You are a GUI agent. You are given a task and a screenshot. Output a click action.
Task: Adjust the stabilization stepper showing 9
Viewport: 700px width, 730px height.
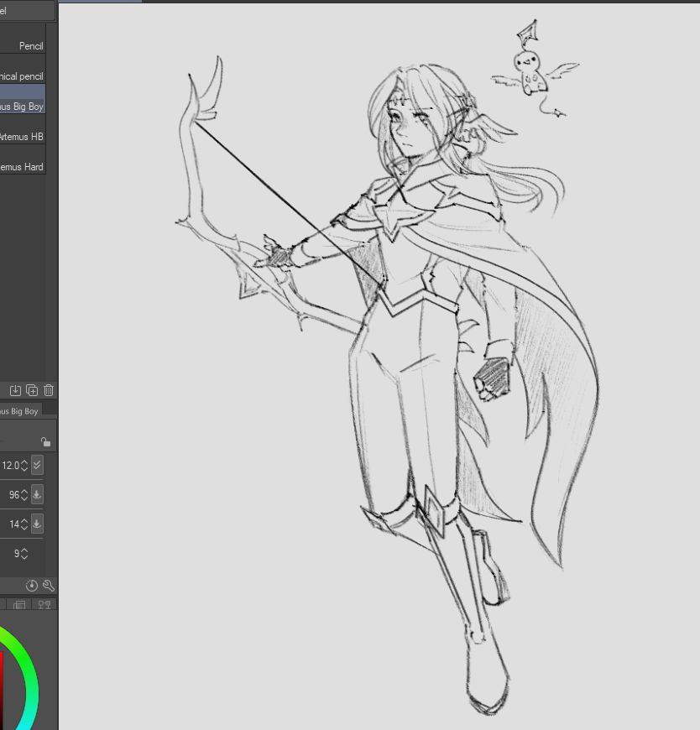(x=24, y=554)
